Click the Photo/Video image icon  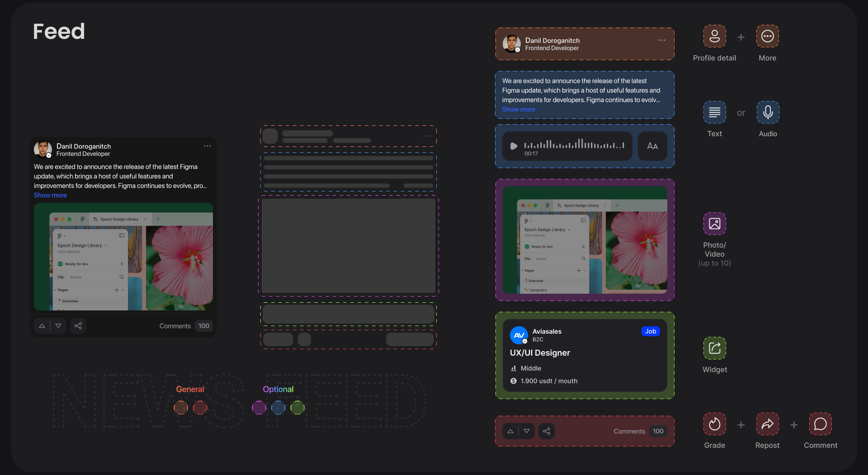[x=714, y=224]
